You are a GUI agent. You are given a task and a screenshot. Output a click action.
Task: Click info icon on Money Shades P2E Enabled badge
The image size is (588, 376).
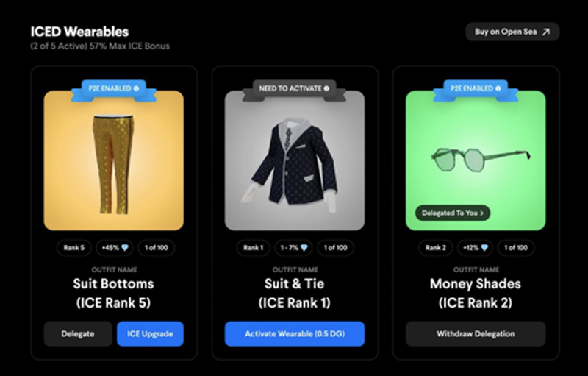tap(498, 88)
